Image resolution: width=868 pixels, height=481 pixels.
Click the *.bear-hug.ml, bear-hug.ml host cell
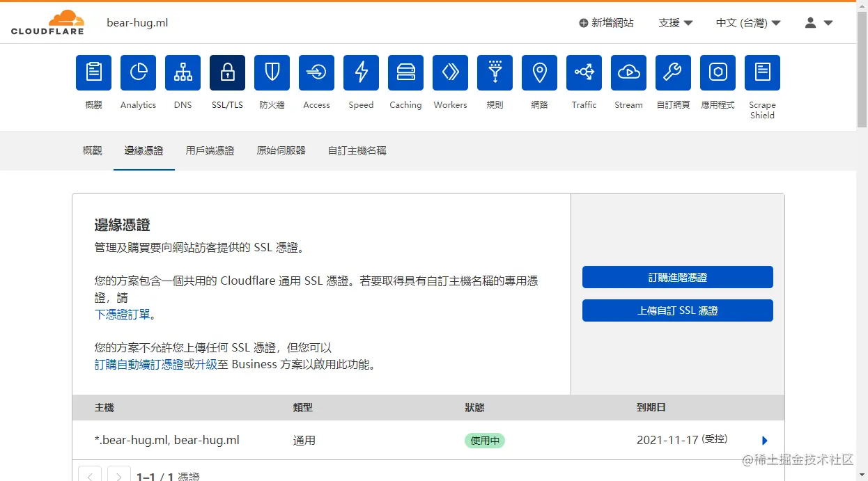(167, 441)
